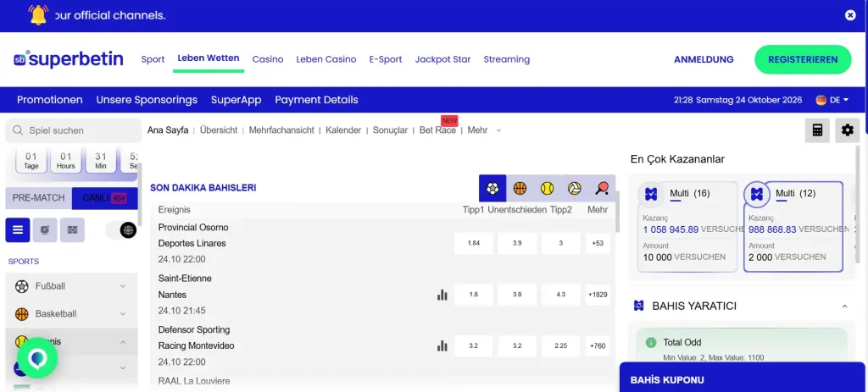Click the events list vertical scrollbar
This screenshot has height=392, width=868.
point(617,212)
